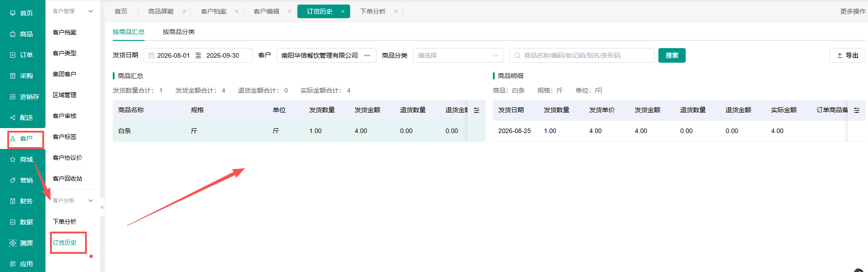The width and height of the screenshot is (868, 272).
Task: Close the 商品屏蔽 tab
Action: pyautogui.click(x=184, y=11)
